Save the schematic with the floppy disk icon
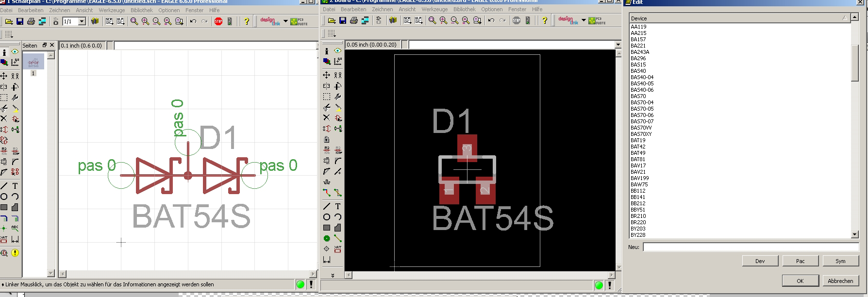The height and width of the screenshot is (297, 868). tap(20, 21)
